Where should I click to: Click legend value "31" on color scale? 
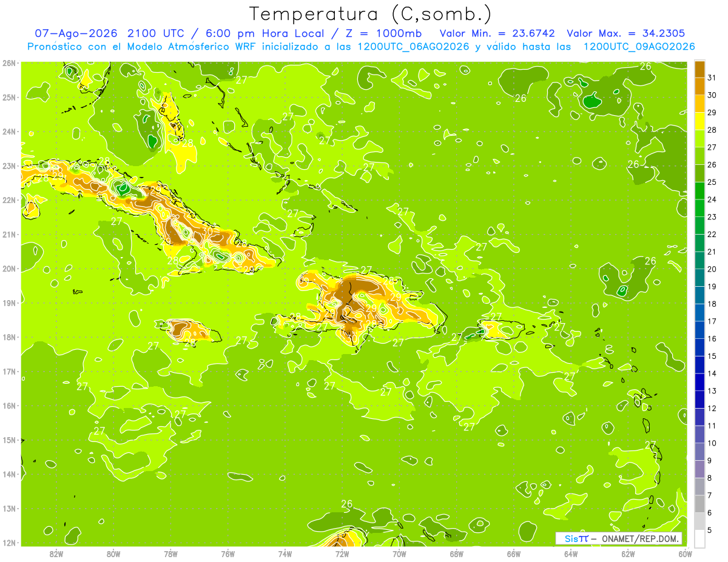click(x=712, y=77)
